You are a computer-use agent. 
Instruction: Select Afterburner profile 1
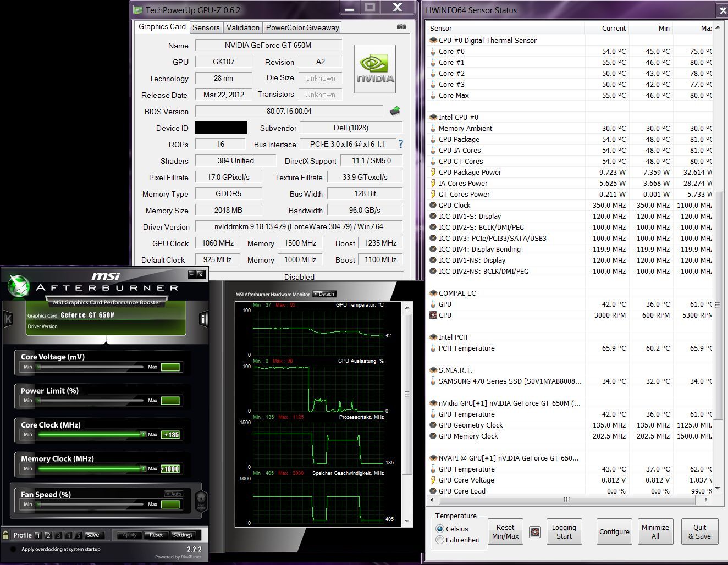(x=38, y=535)
